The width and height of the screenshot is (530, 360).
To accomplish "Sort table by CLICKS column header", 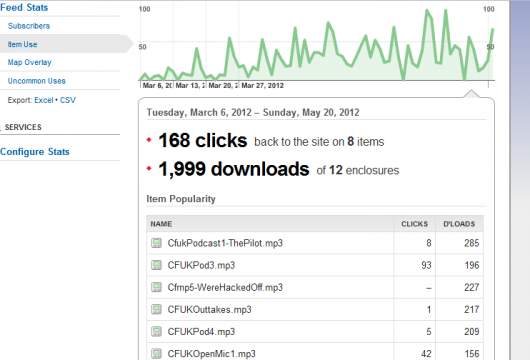I will (x=414, y=224).
